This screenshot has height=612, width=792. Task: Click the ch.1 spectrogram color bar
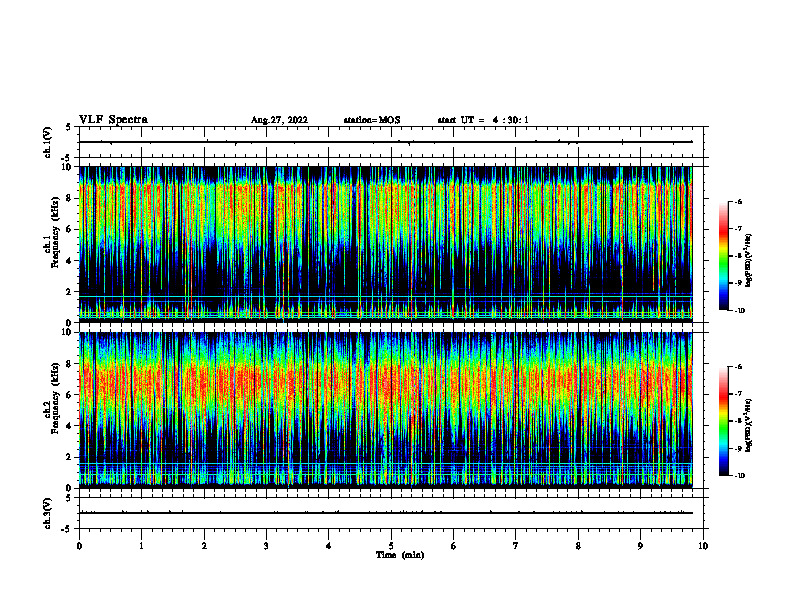tap(724, 256)
